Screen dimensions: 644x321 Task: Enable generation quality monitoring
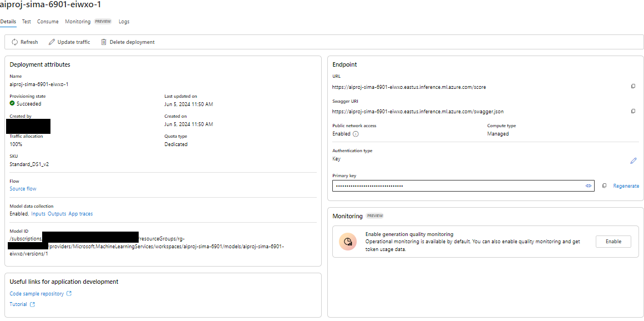click(613, 242)
